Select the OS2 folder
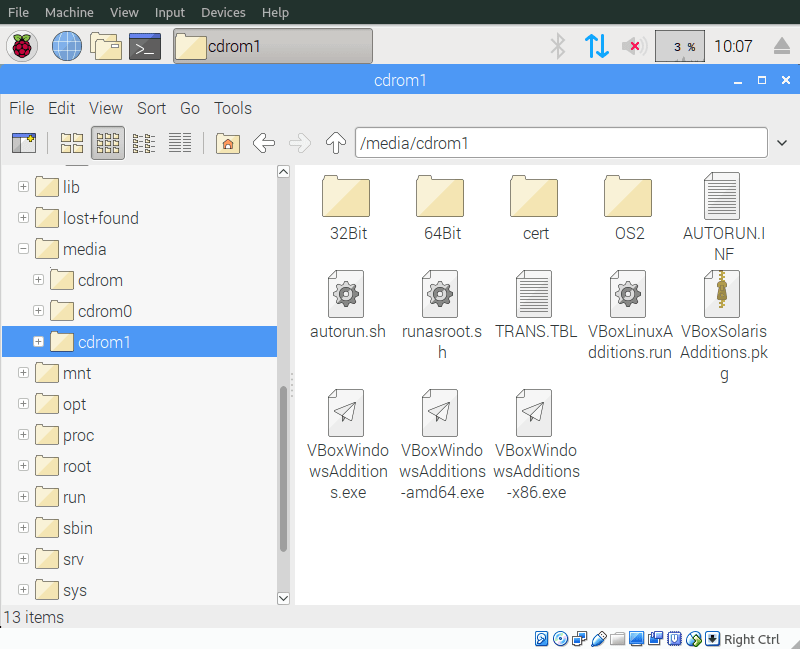This screenshot has height=649, width=800. pos(630,208)
